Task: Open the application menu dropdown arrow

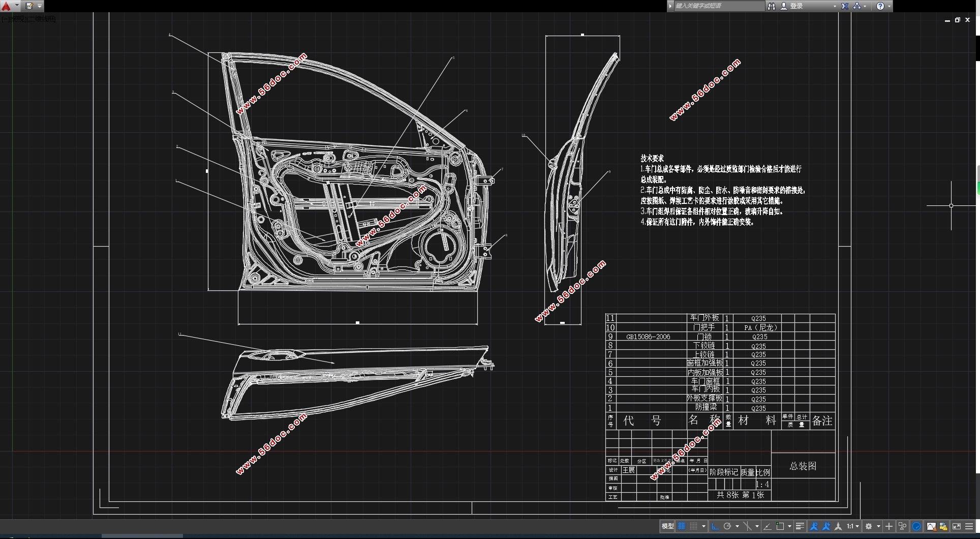Action: coord(17,6)
